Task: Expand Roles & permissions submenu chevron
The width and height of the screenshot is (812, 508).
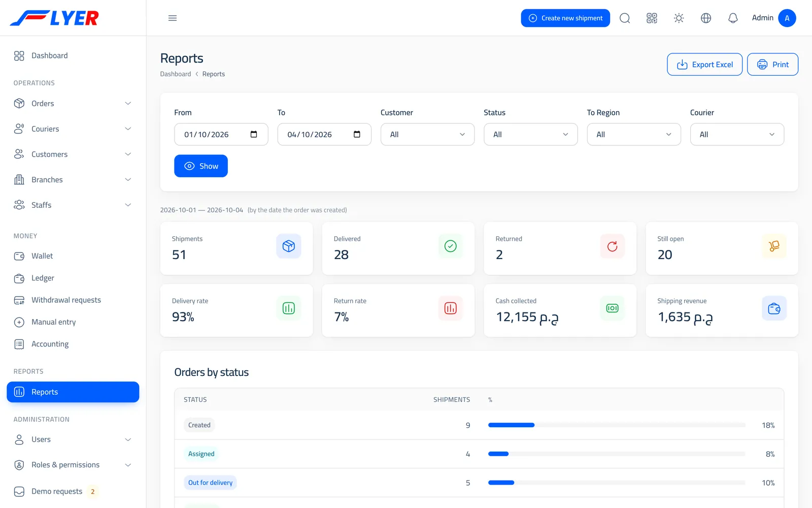Action: tap(128, 465)
